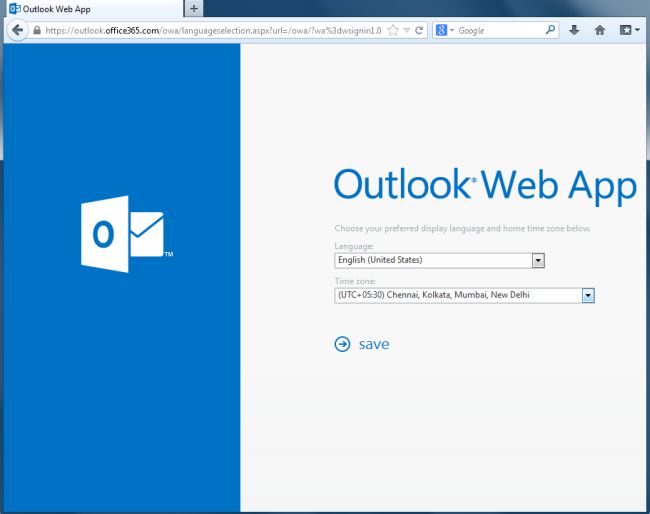The height and width of the screenshot is (514, 650).
Task: Click the 'Choose your preferred display language' text
Action: (463, 228)
